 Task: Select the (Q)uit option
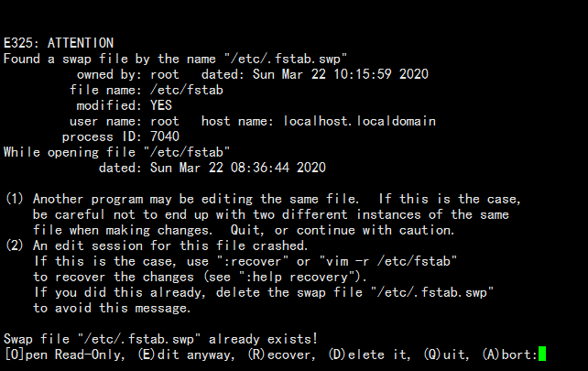(x=444, y=354)
